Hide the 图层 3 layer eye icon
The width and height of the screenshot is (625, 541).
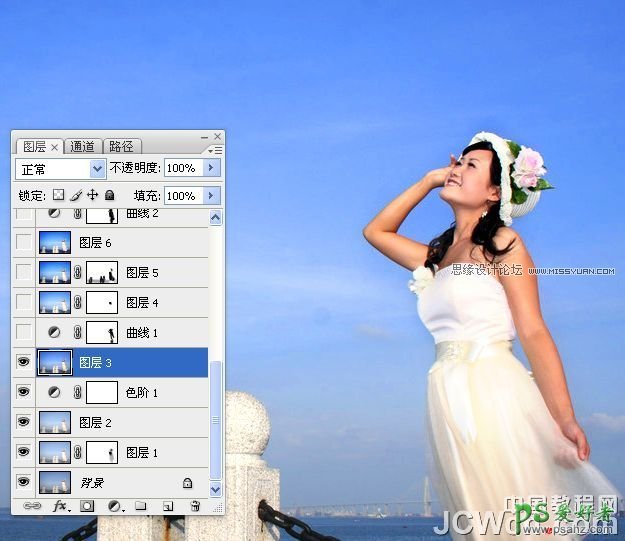24,362
